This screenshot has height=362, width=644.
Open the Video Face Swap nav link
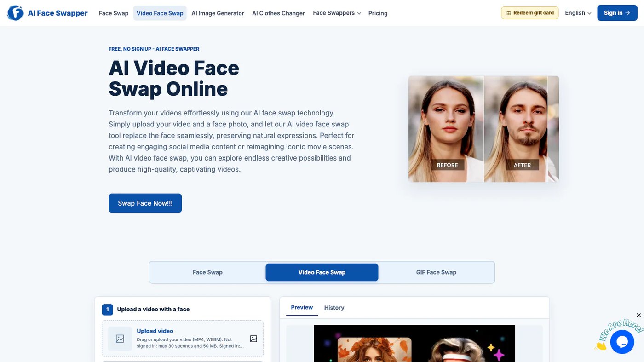click(160, 13)
